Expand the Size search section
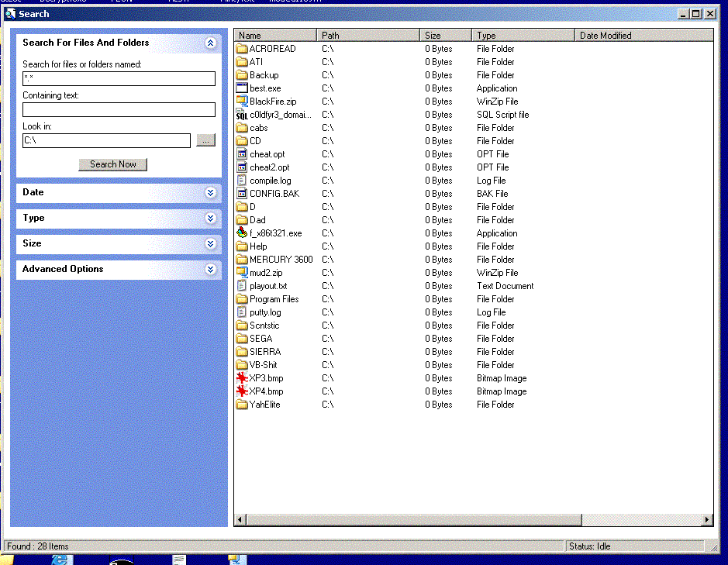The height and width of the screenshot is (565, 728). tap(210, 244)
